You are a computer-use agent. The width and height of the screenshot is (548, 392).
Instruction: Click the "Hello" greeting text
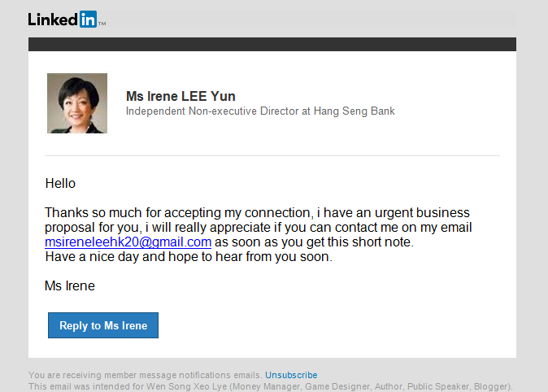pyautogui.click(x=60, y=184)
